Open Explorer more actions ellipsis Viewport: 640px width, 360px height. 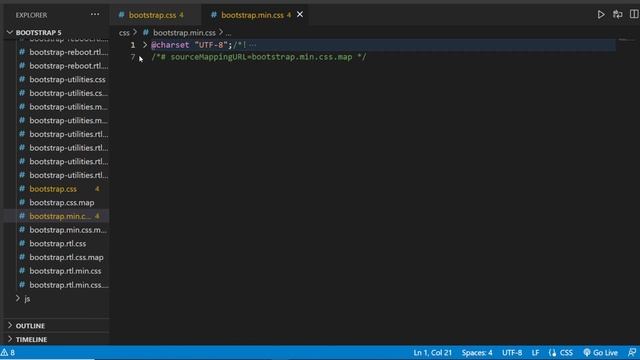(95, 15)
